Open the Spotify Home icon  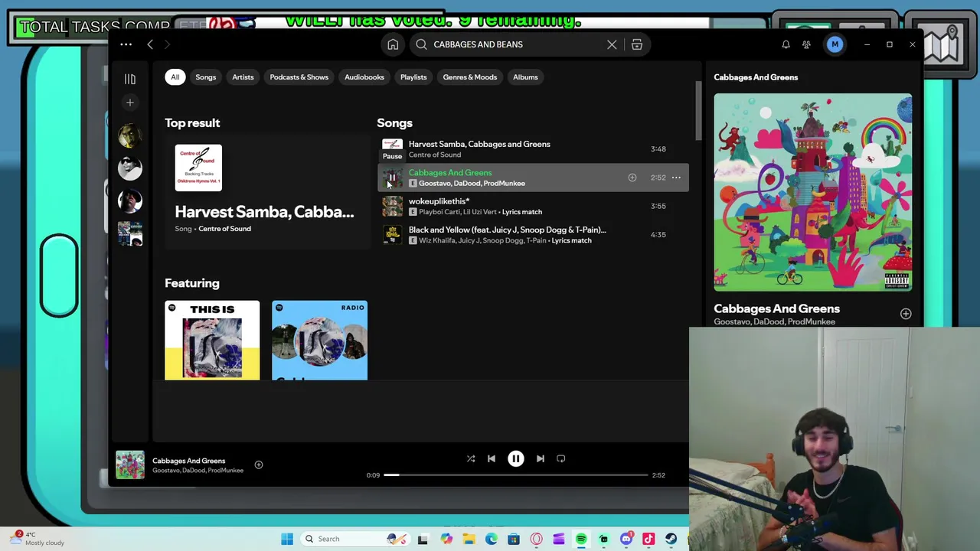click(x=393, y=44)
